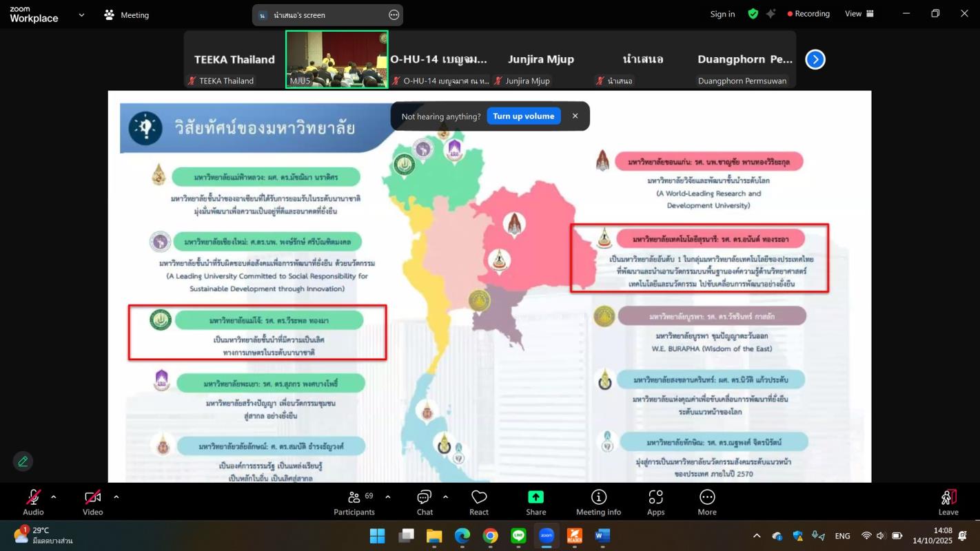Viewport: 980px width, 551px height.
Task: Click the Sign in link
Action: [x=722, y=14]
